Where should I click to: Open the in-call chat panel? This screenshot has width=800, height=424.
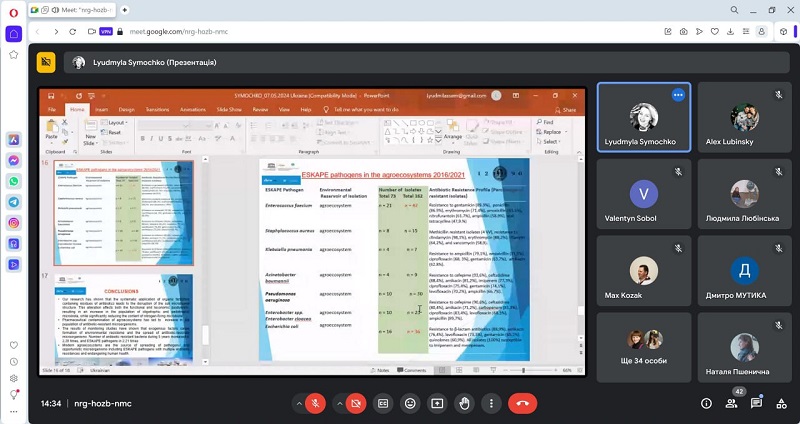[x=756, y=404]
